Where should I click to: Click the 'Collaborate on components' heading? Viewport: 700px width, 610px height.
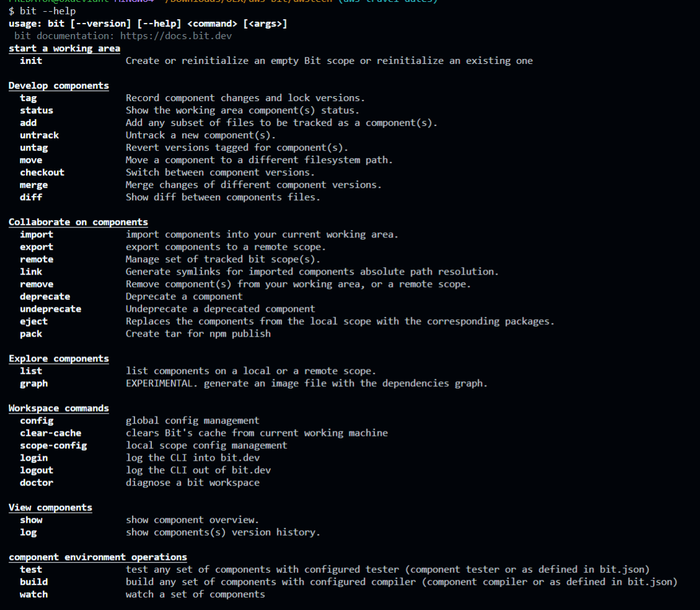pyautogui.click(x=78, y=222)
